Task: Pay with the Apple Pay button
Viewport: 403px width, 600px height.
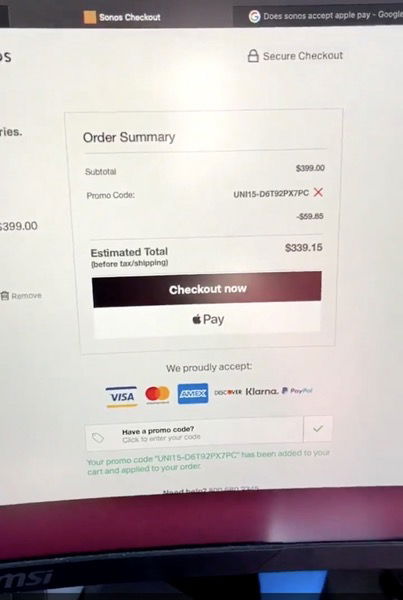Action: pyautogui.click(x=207, y=320)
